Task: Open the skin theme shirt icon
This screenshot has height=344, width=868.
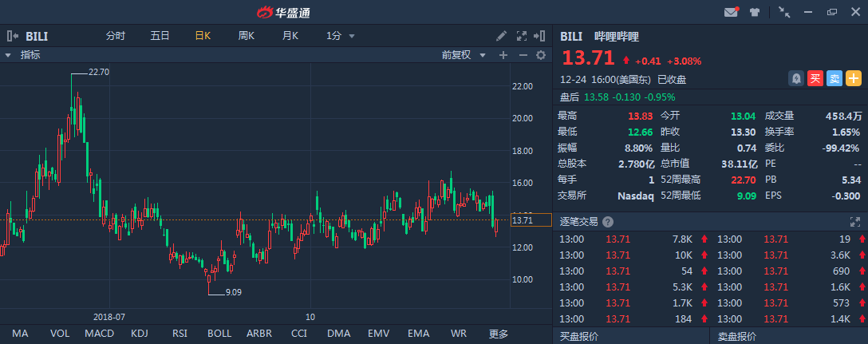Action: click(x=754, y=12)
